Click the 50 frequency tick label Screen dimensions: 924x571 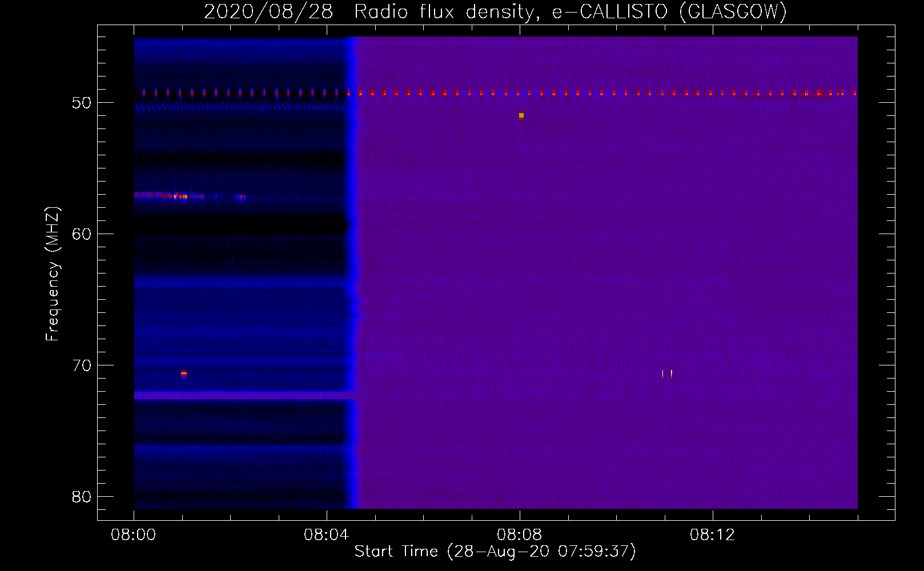click(82, 103)
